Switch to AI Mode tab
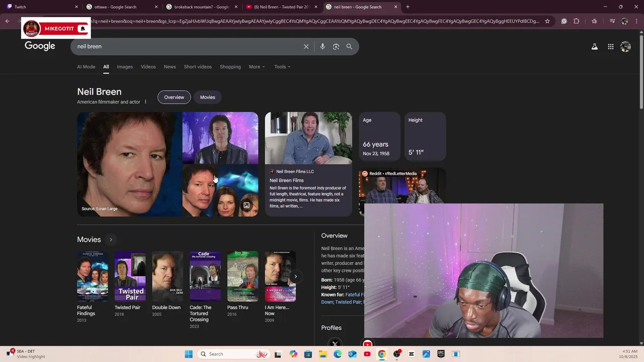 86,67
